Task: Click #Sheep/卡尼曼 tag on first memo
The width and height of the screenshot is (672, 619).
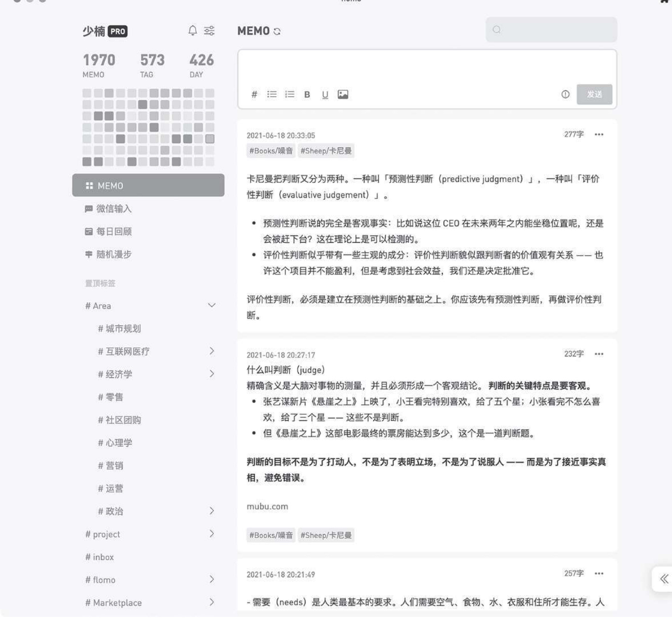Action: 326,151
